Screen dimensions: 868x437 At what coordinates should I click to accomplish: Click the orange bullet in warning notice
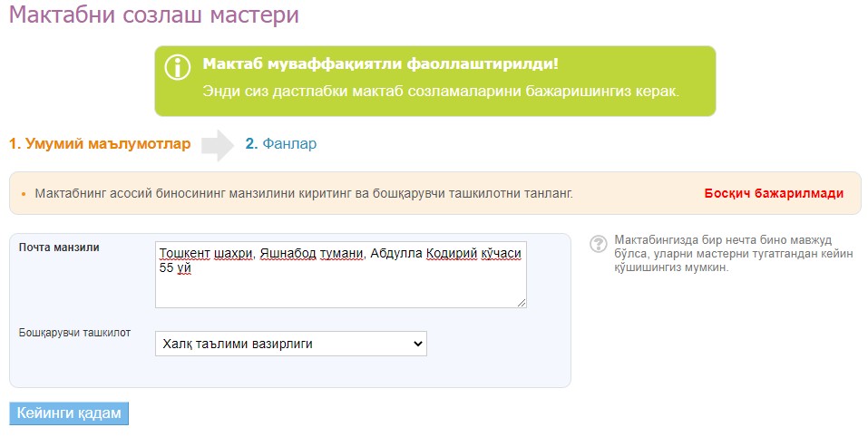point(23,194)
